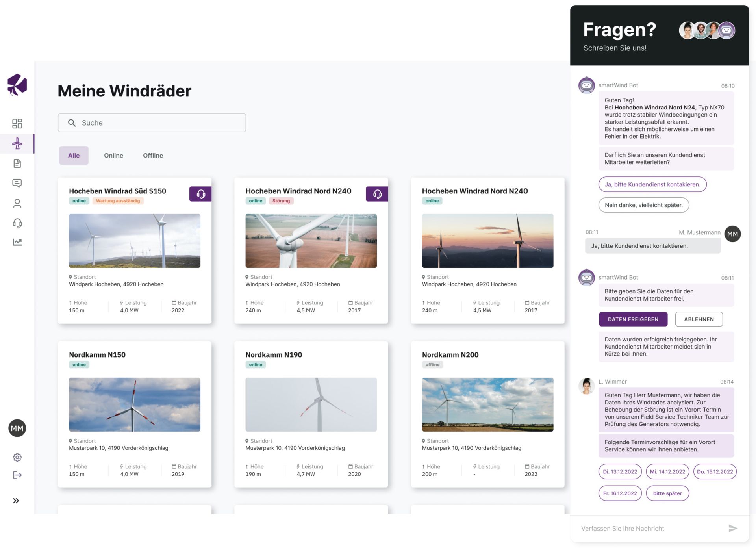The image size is (756, 551).
Task: Open support via the headset sidebar icon
Action: coord(17,223)
